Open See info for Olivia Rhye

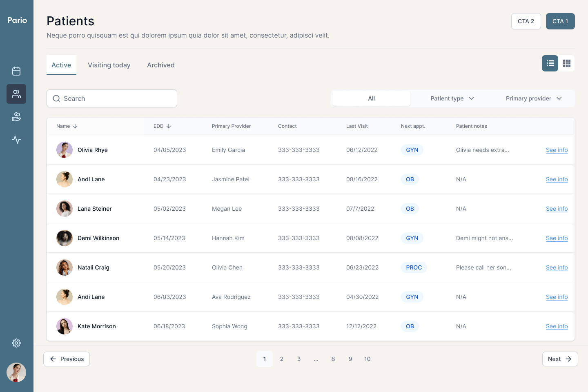point(557,150)
